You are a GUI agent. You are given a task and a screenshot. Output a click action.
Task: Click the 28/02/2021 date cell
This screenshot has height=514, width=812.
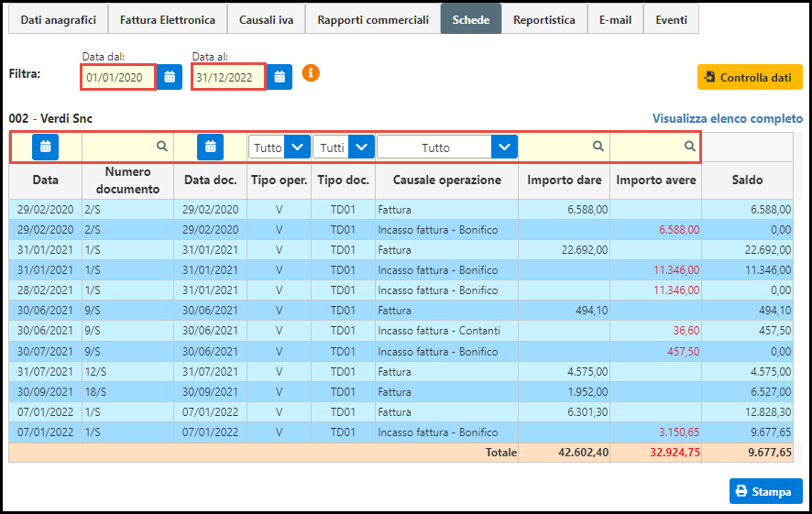point(45,290)
